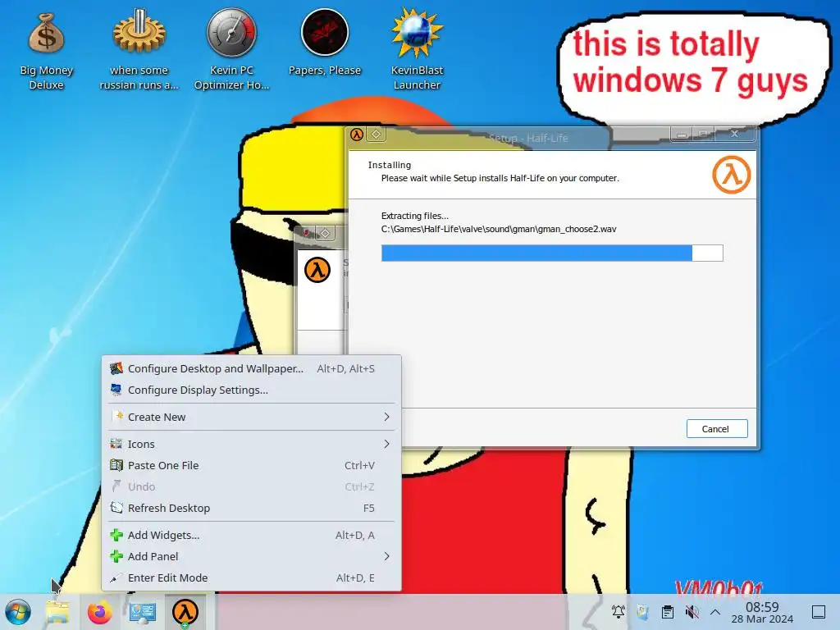Open the Big Money Deluxe desktop icon
This screenshot has height=630, width=840.
(x=46, y=51)
